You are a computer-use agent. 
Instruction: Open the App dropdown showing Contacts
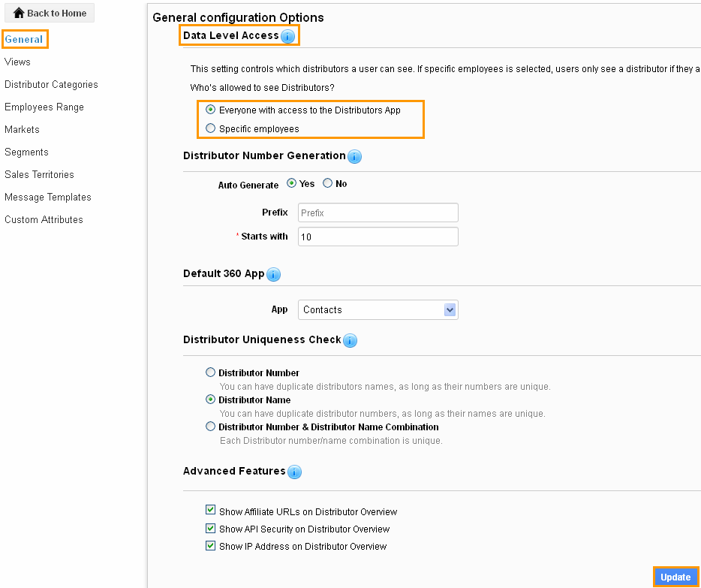(378, 310)
